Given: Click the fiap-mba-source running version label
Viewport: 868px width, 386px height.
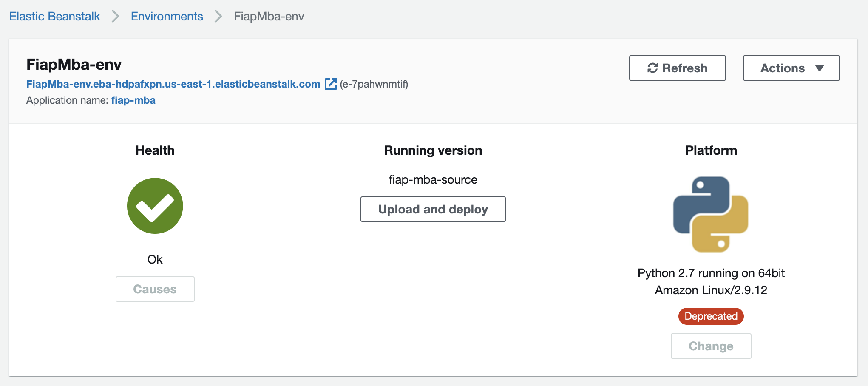Looking at the screenshot, I should 433,179.
